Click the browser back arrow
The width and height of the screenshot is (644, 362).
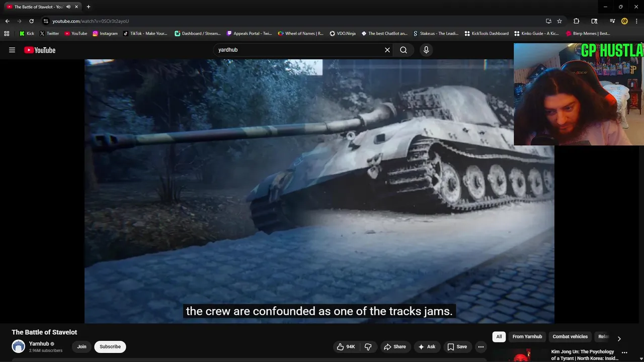[7, 21]
